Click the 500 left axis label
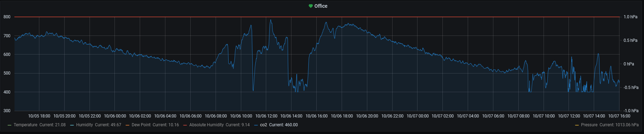Image resolution: width=644 pixels, height=134 pixels. pos(7,73)
